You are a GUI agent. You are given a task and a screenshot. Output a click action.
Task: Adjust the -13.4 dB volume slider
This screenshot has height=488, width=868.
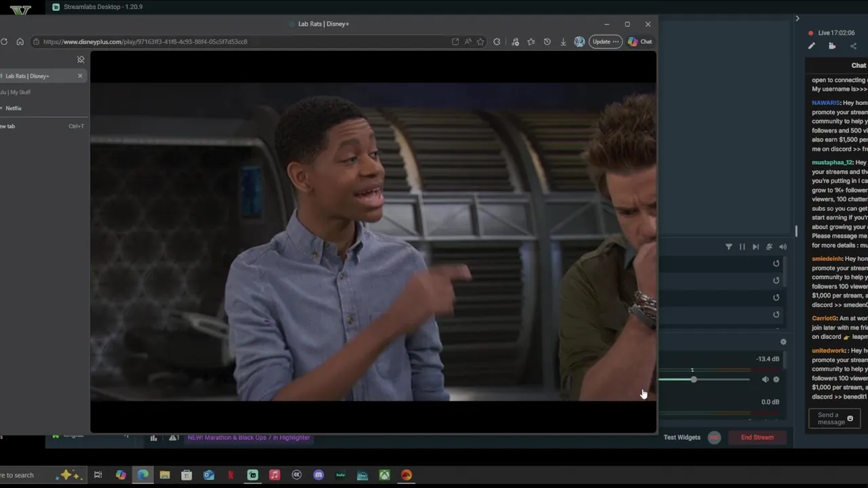click(693, 380)
